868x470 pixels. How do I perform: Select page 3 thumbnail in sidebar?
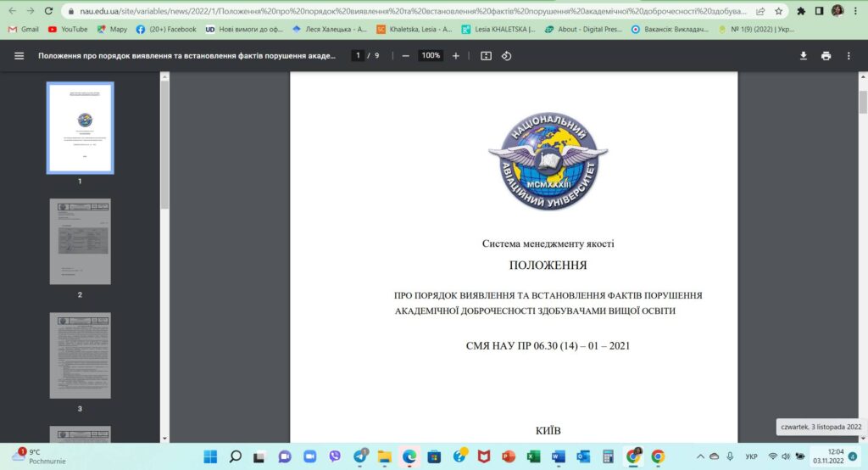point(80,355)
